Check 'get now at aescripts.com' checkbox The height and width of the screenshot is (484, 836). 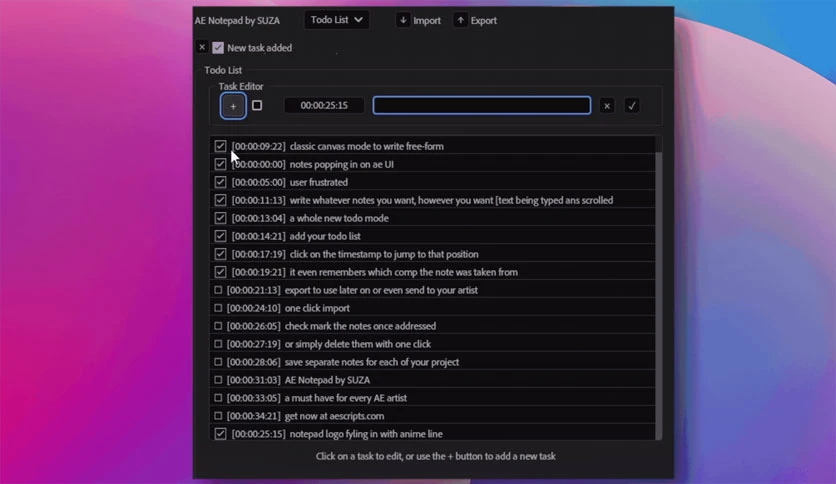[218, 415]
